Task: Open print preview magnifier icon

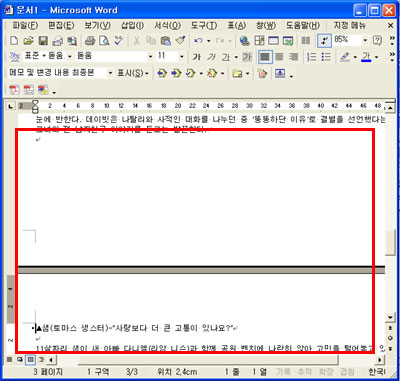Action: [x=104, y=41]
